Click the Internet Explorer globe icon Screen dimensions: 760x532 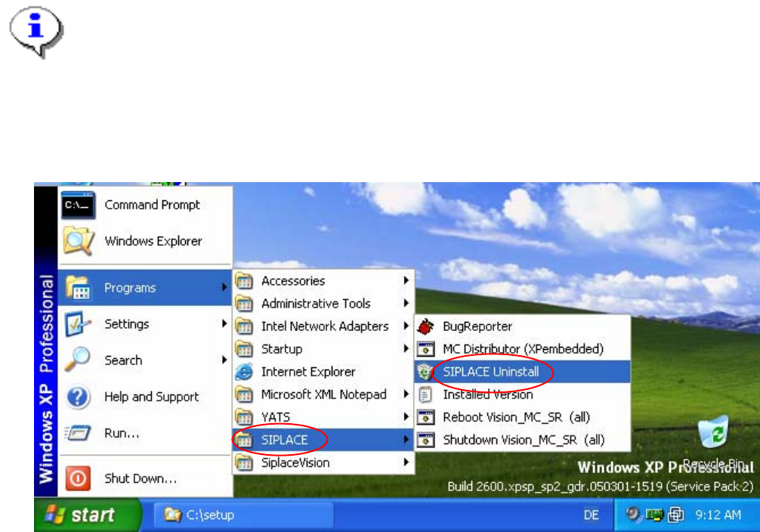click(x=244, y=372)
